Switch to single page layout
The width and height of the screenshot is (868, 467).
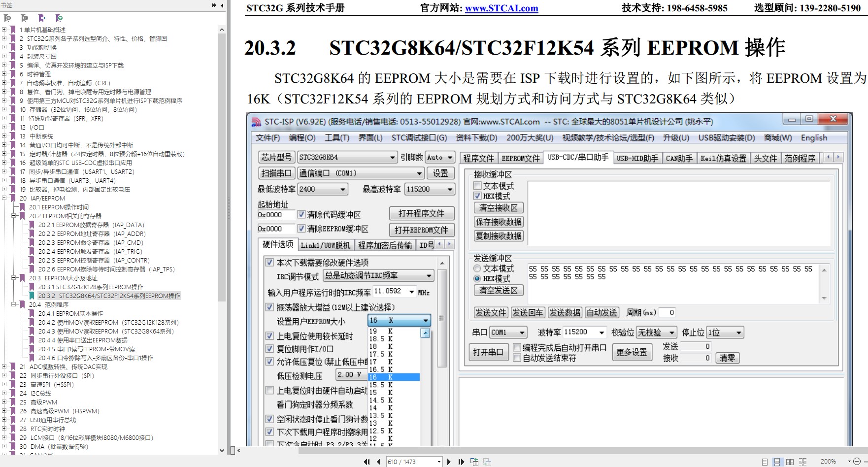765,462
